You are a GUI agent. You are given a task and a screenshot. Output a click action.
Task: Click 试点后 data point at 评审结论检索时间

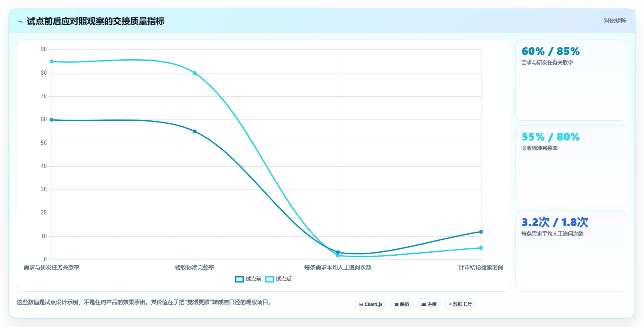point(481,248)
